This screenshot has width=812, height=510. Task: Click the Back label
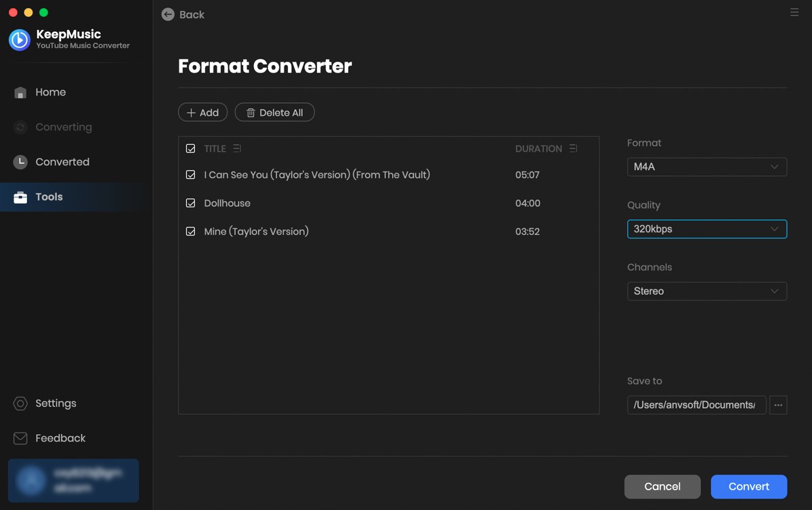point(192,14)
